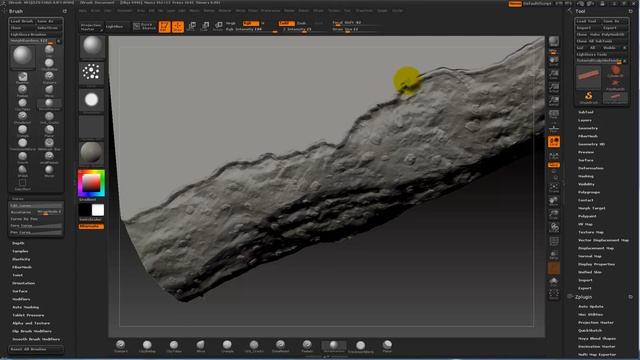Open the Material sphere selector
Image resolution: width=640 pixels, height=360 pixels.
91,153
